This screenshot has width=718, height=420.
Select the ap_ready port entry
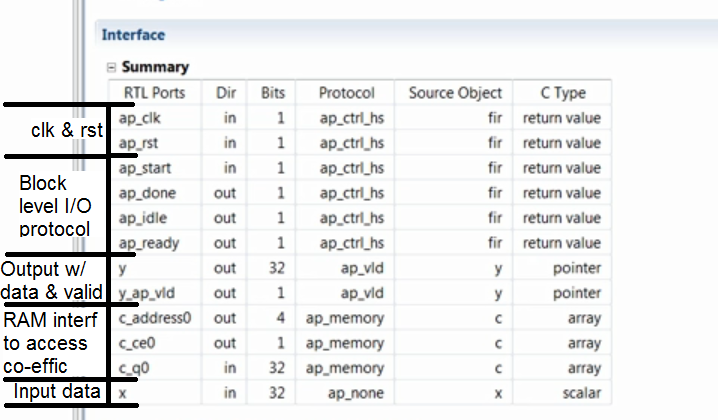149,243
